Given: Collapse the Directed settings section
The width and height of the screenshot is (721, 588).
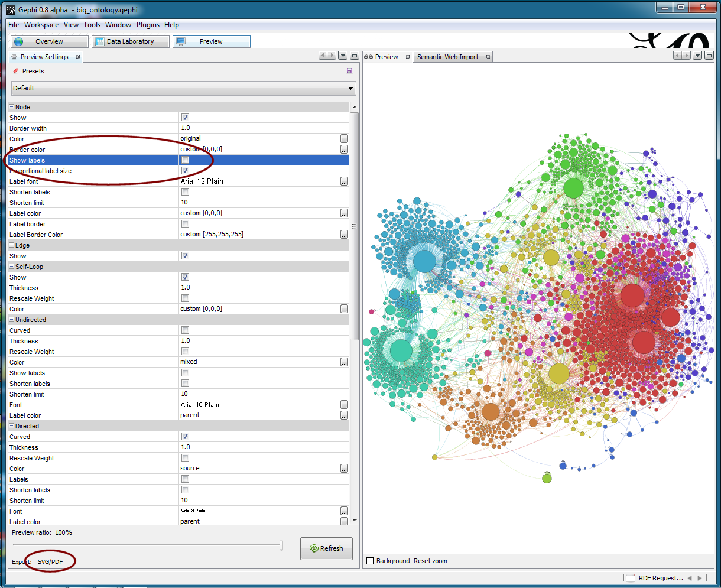Looking at the screenshot, I should 11,426.
